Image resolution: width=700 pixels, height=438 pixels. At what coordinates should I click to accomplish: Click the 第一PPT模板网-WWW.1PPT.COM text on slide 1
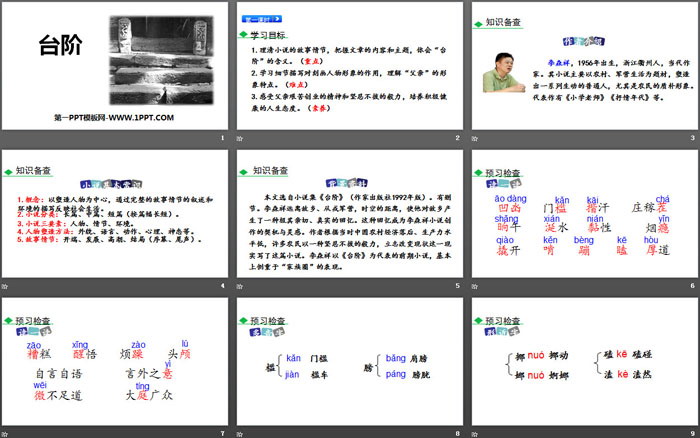point(114,118)
